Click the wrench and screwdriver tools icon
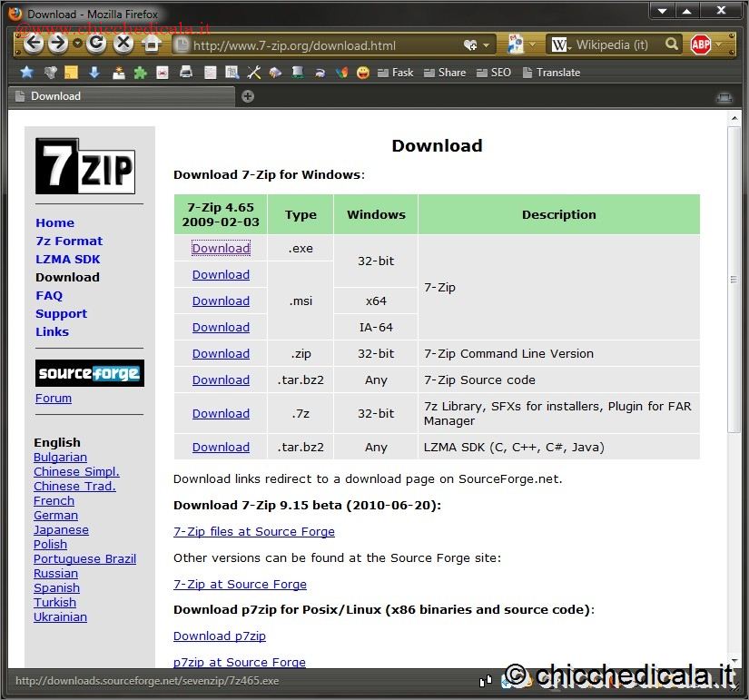 (254, 73)
